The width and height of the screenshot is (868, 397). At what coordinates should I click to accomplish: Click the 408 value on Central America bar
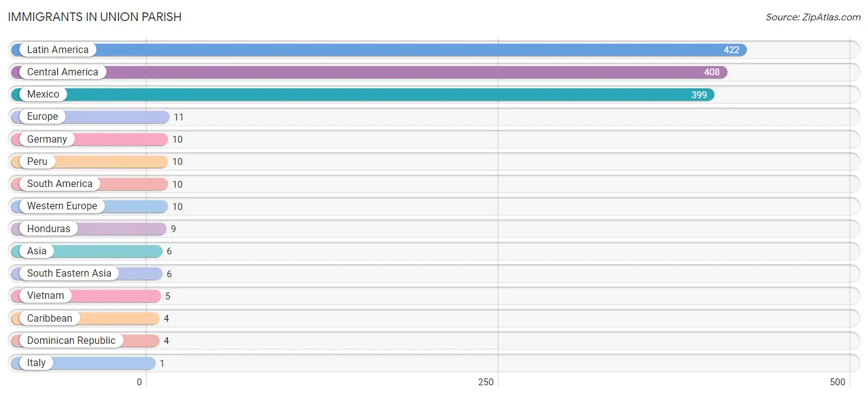(712, 72)
